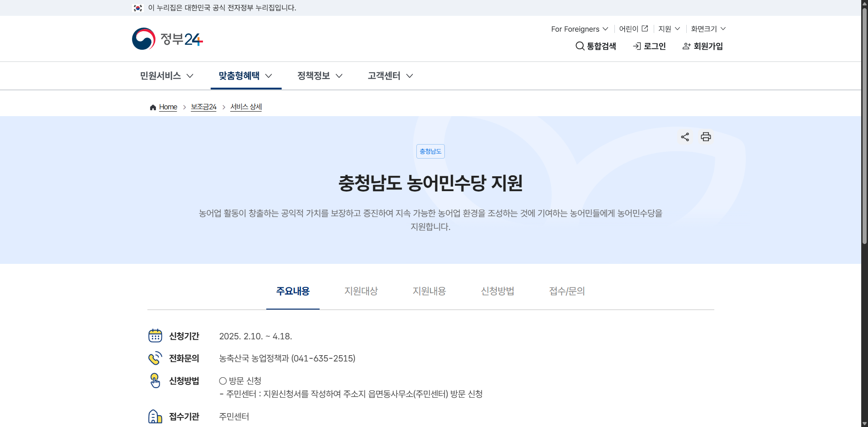Switch to the 지원대상 tab
The width and height of the screenshot is (868, 427).
pyautogui.click(x=361, y=291)
